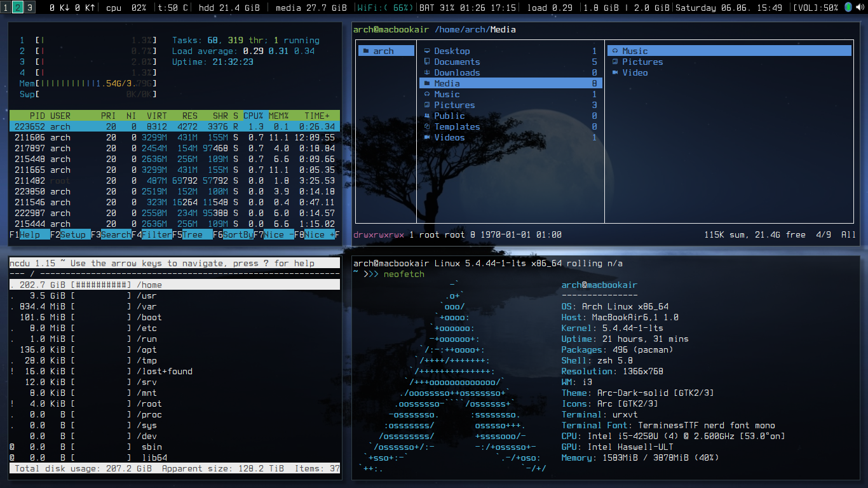The width and height of the screenshot is (868, 488).
Task: Select htop process row PID 217897
Action: click(x=175, y=148)
